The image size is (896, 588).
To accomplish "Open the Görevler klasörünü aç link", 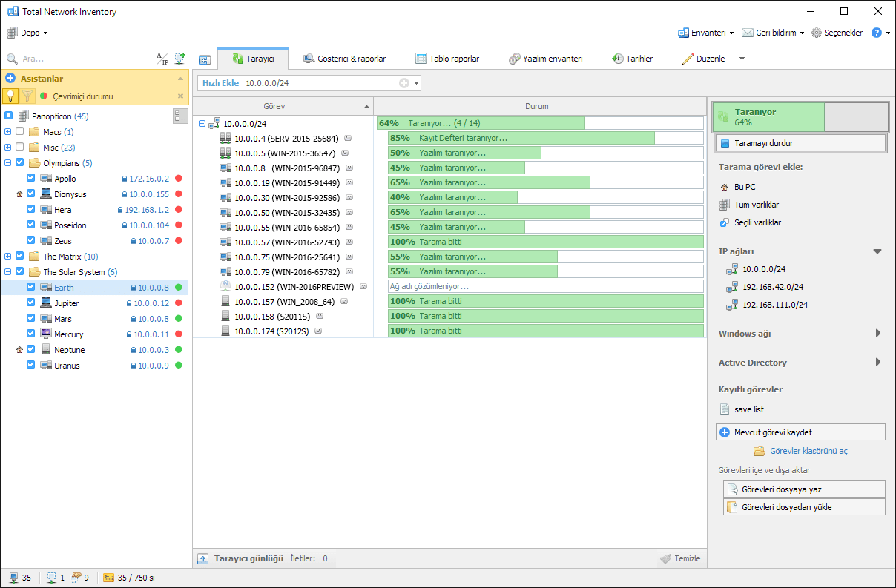I will pyautogui.click(x=808, y=451).
